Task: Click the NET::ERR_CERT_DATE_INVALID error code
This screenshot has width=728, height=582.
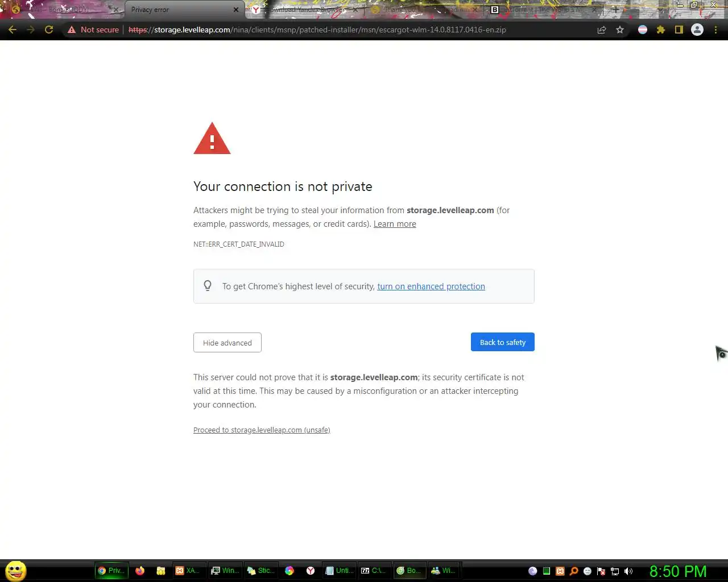Action: pos(239,244)
